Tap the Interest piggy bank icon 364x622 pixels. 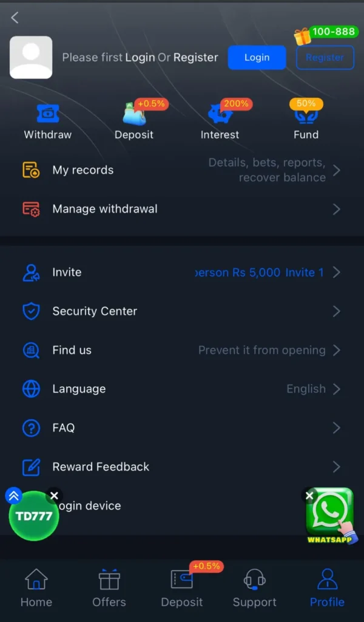(220, 114)
